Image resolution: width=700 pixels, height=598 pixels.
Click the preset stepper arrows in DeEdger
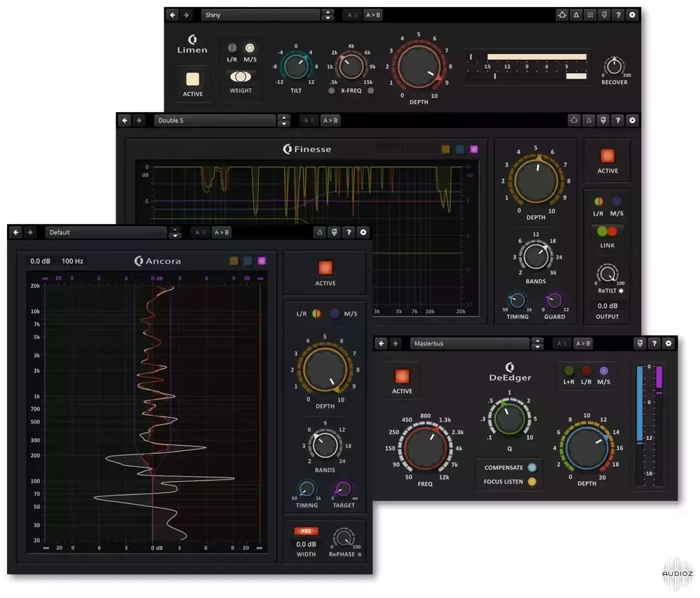[538, 343]
